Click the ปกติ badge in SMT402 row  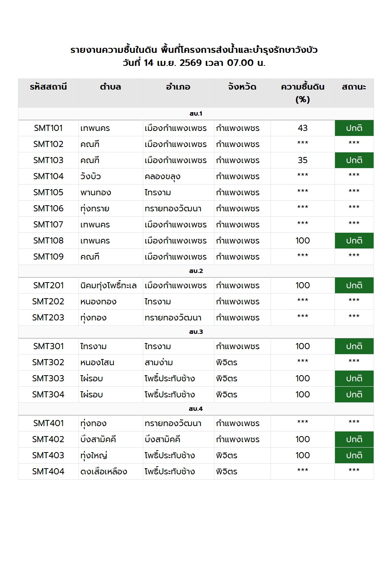point(354,439)
